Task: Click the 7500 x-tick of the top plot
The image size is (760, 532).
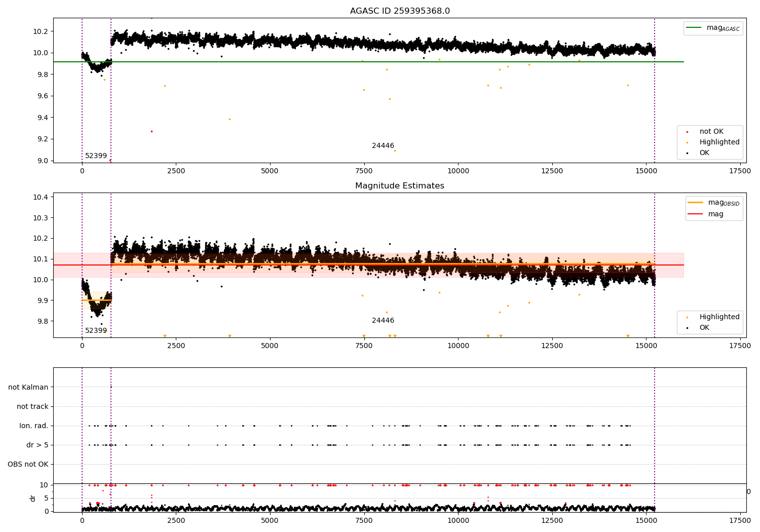Action: (364, 171)
